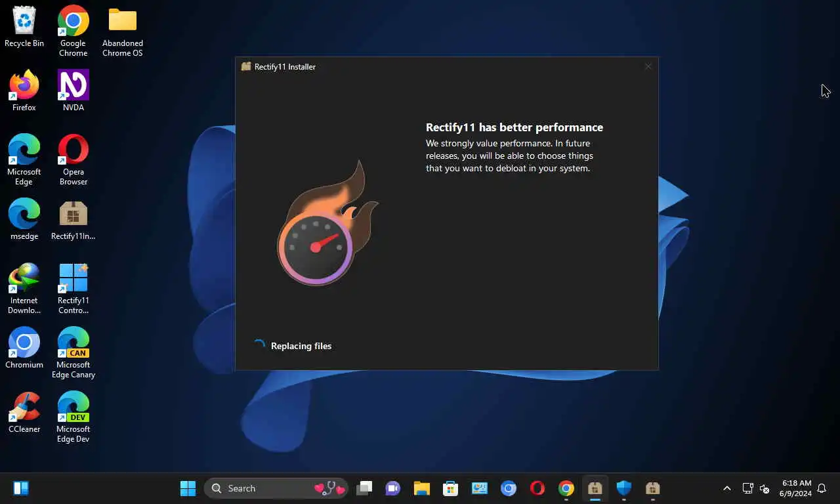Select the Rectify11In... installer desktop icon
840x504 pixels.
point(73,219)
